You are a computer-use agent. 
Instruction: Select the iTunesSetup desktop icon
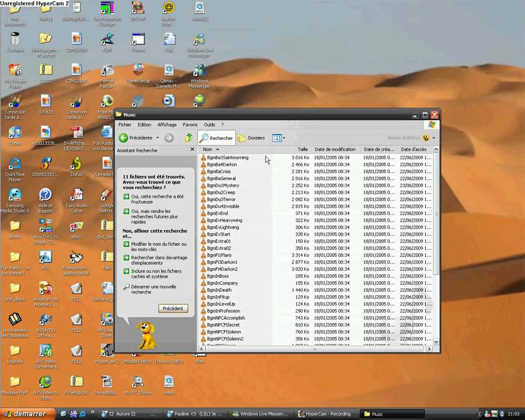[x=138, y=73]
